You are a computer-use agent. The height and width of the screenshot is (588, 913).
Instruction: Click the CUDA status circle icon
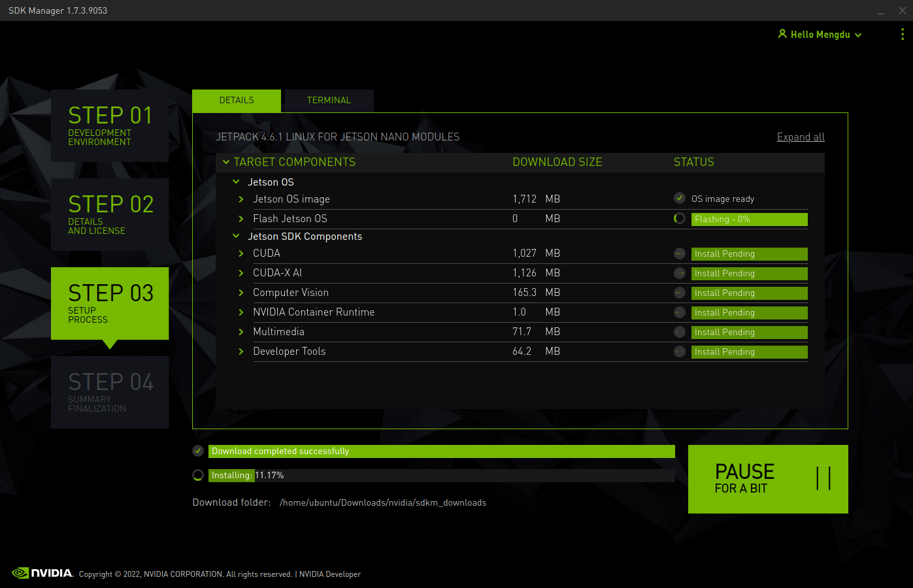[679, 253]
